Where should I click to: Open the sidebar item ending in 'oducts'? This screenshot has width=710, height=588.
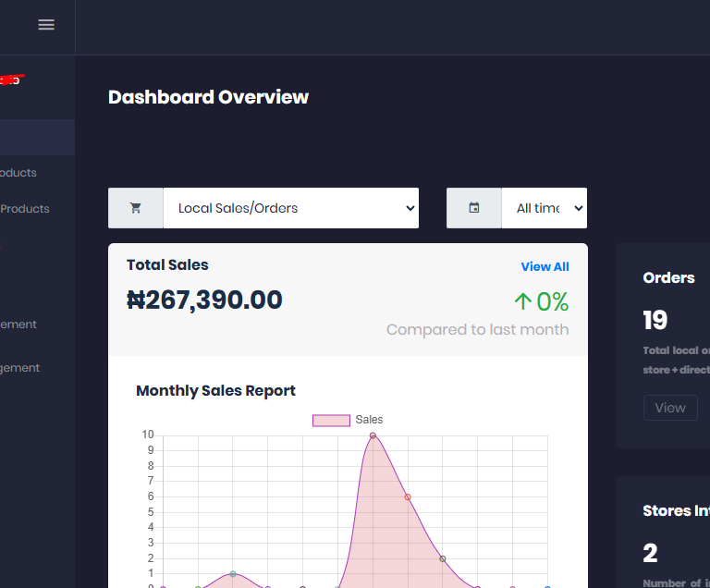[x=18, y=173]
